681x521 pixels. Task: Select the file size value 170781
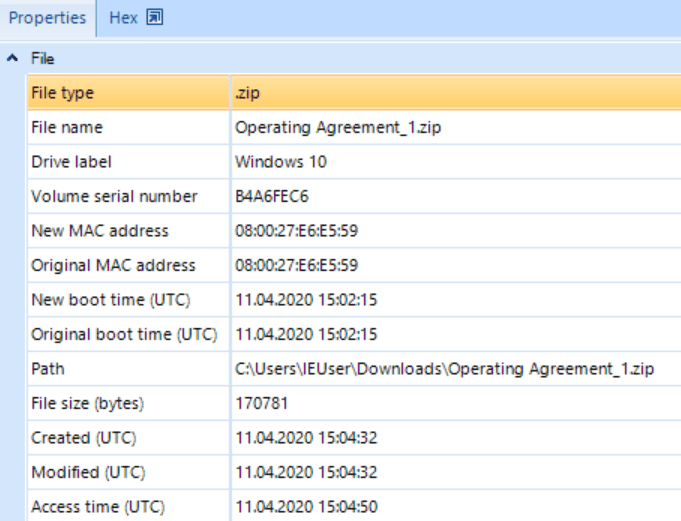coord(261,403)
